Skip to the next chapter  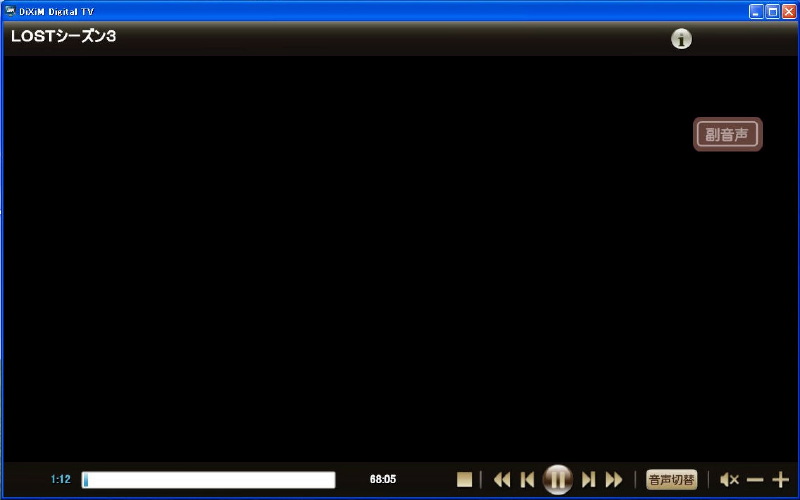coord(588,480)
